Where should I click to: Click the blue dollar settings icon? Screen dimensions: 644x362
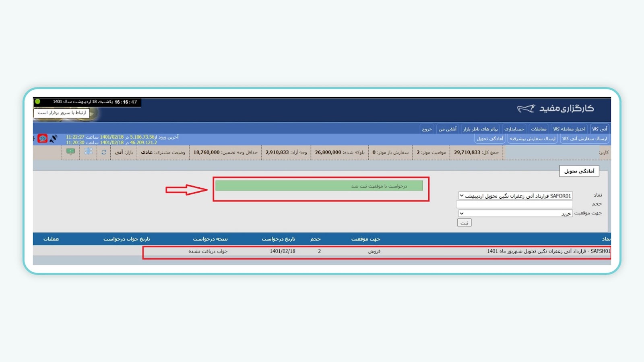(x=88, y=152)
